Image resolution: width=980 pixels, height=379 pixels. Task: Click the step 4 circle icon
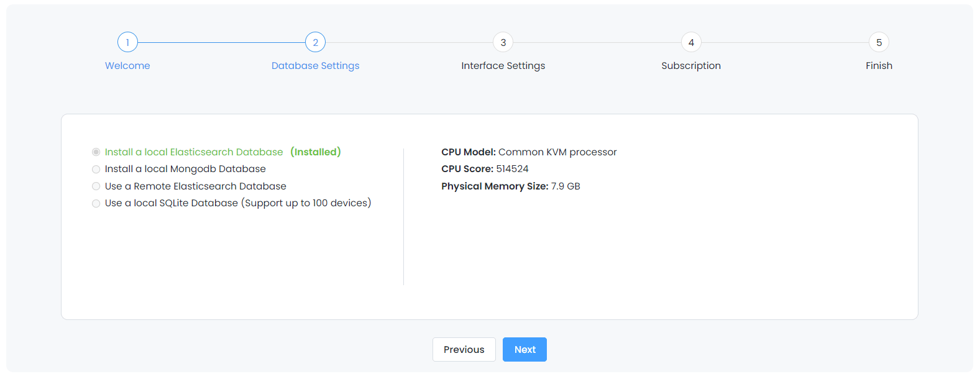click(x=691, y=42)
